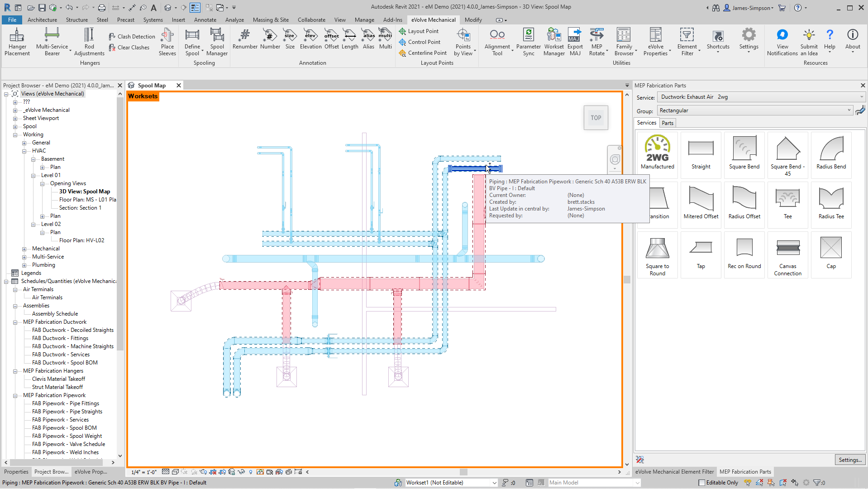Switch to the Systems ribbon tab

pyautogui.click(x=153, y=20)
